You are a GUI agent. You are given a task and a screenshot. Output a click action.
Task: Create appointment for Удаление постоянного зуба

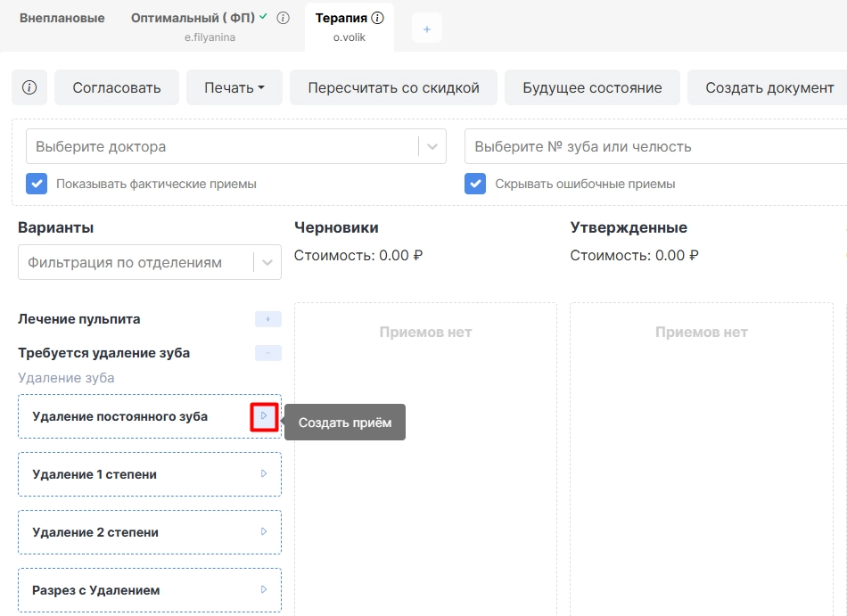click(x=264, y=416)
